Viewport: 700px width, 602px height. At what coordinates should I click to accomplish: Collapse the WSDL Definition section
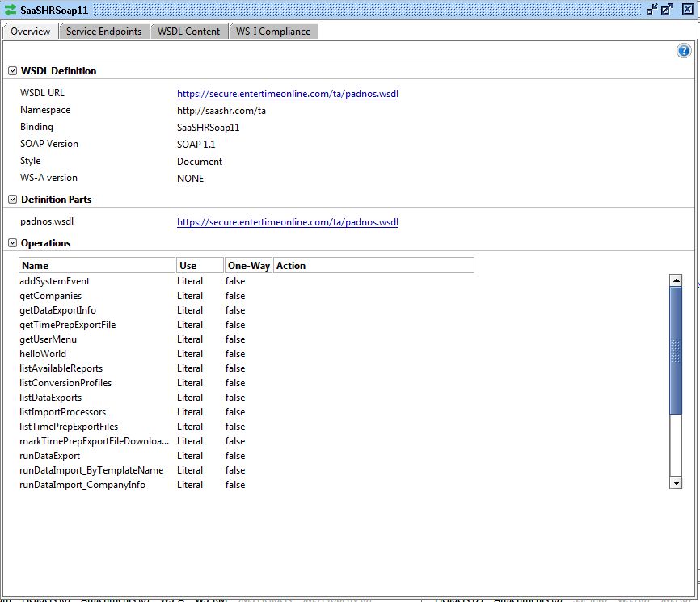[x=12, y=71]
